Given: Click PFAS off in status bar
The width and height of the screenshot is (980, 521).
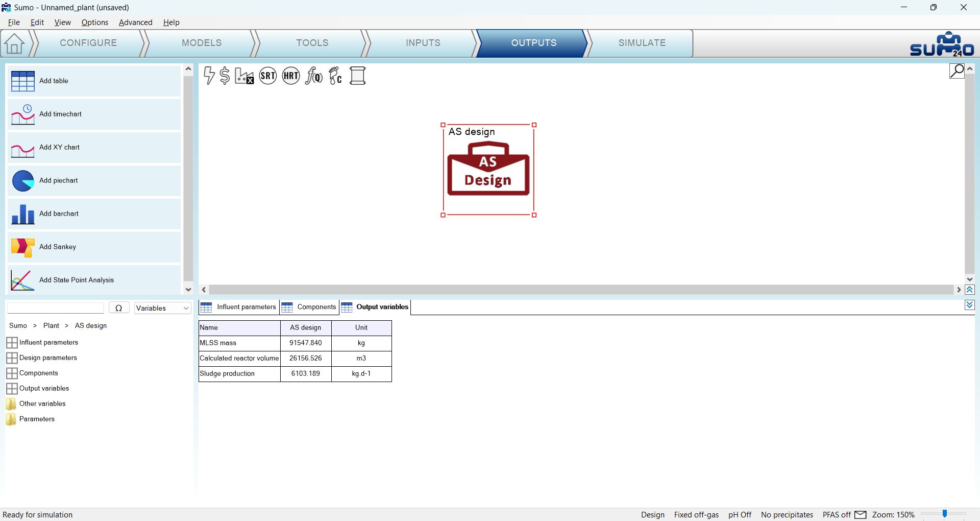Looking at the screenshot, I should 837,514.
